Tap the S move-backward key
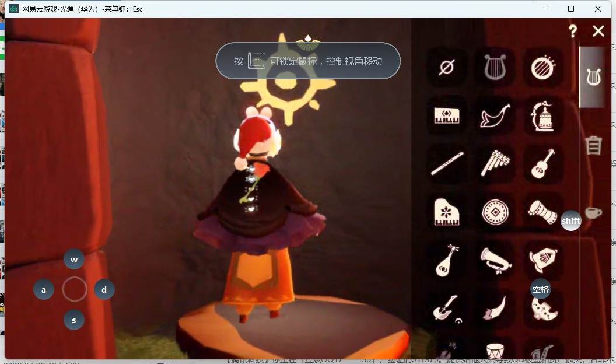616x364 pixels. (x=74, y=320)
